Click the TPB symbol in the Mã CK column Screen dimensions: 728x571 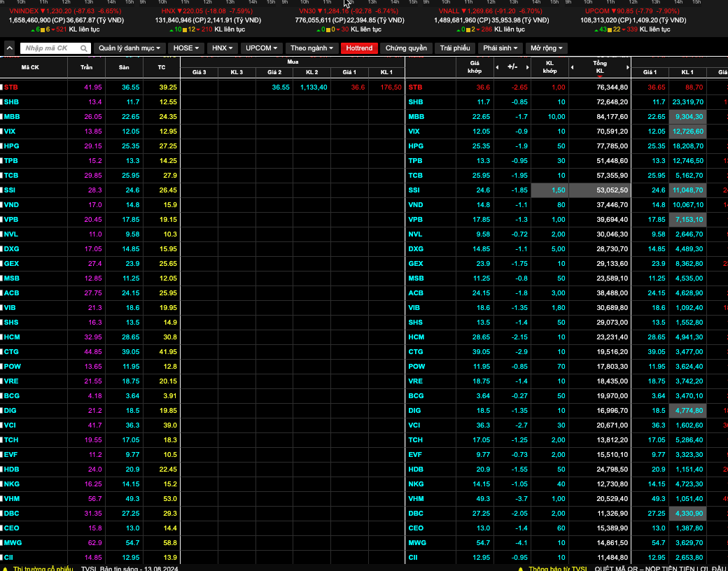[10, 161]
